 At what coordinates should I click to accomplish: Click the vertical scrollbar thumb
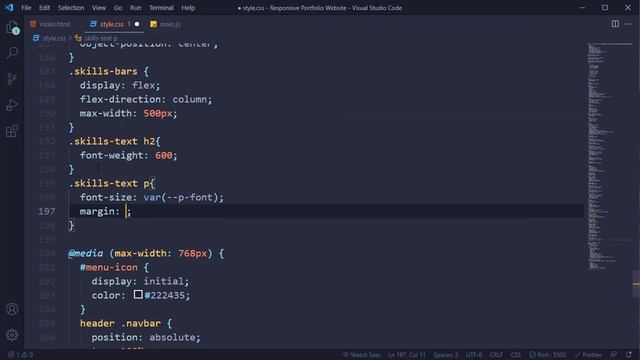636,284
